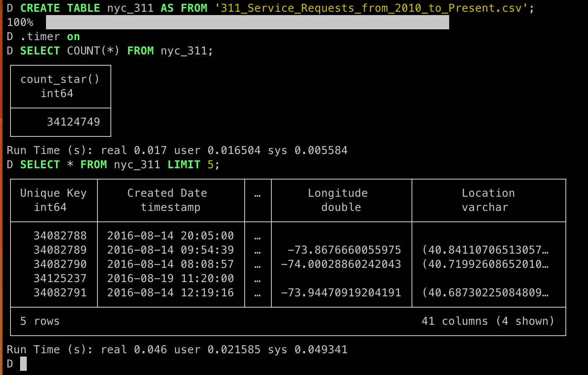This screenshot has height=375, width=588.
Task: Click location value (40.68730225084809…
Action: tap(485, 293)
